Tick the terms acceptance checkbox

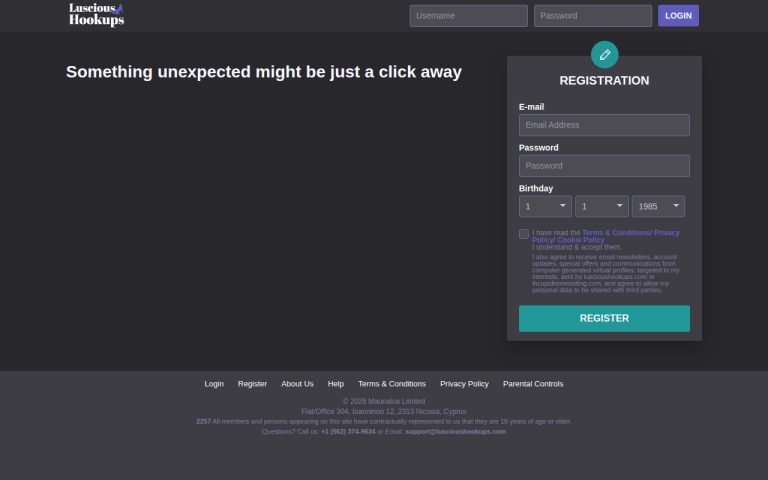[524, 234]
